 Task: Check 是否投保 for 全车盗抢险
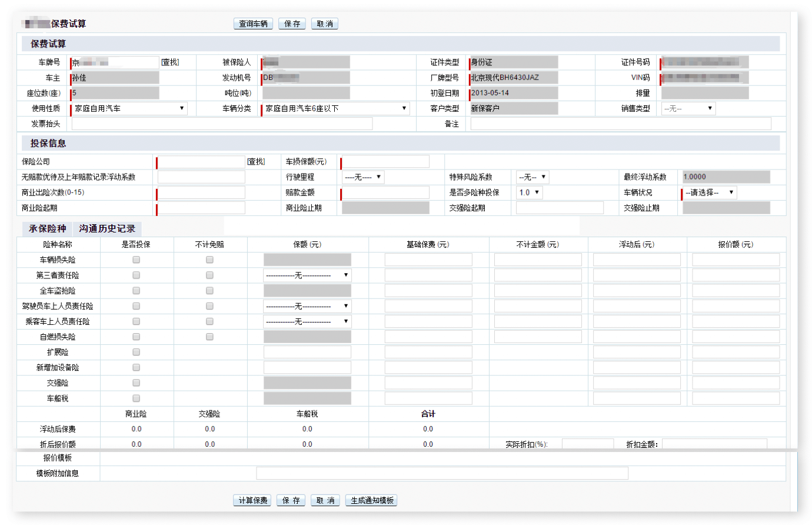tap(137, 291)
